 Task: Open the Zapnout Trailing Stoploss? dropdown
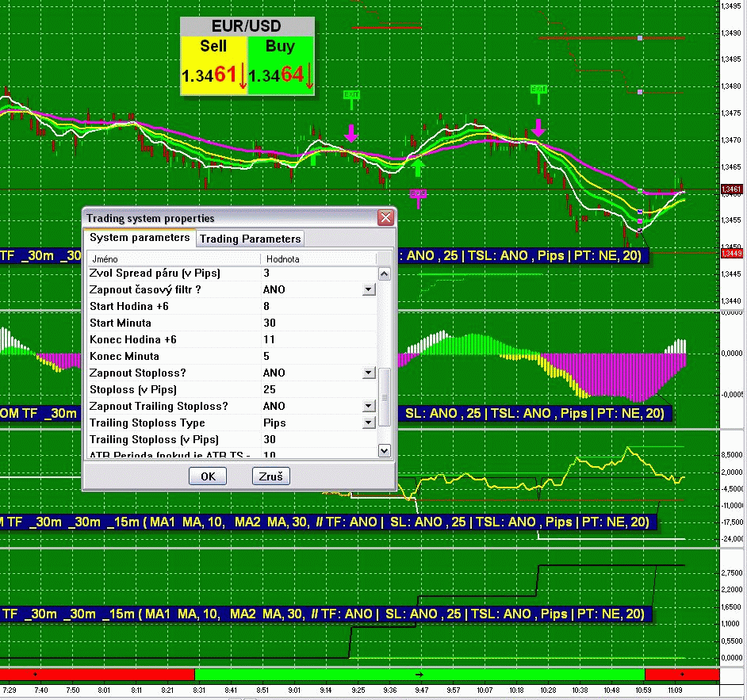tap(368, 407)
